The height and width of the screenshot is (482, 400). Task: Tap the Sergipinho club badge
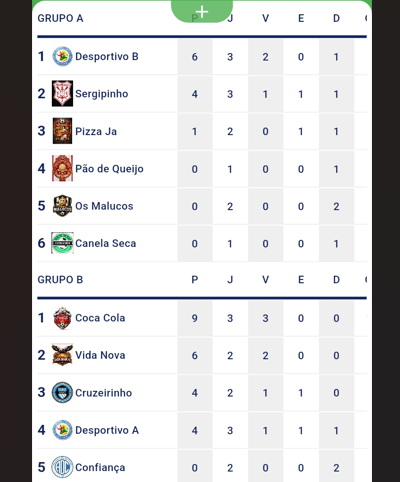[62, 94]
